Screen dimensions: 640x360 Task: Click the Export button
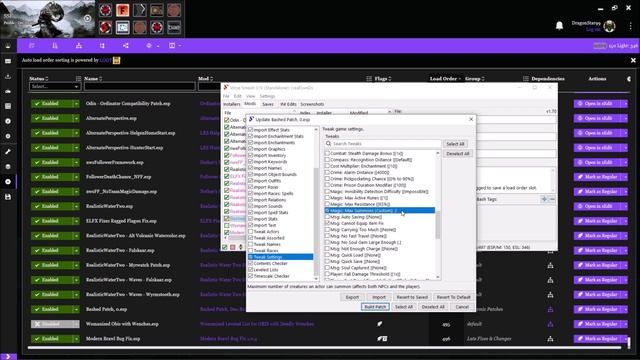click(x=352, y=297)
